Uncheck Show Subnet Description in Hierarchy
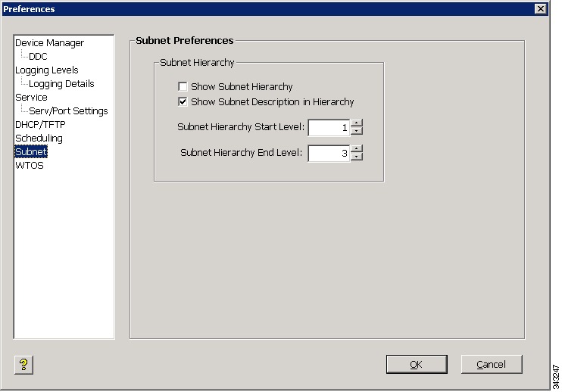The image size is (562, 392). 183,101
